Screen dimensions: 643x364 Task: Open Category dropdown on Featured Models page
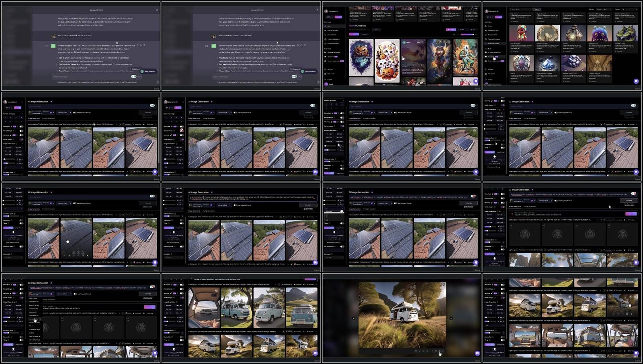pyautogui.click(x=630, y=9)
